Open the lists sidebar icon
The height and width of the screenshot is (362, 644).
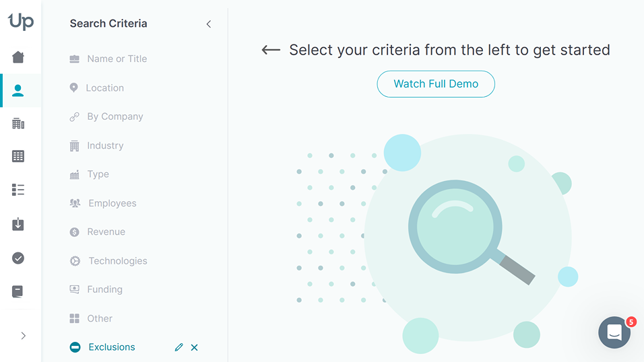point(18,190)
